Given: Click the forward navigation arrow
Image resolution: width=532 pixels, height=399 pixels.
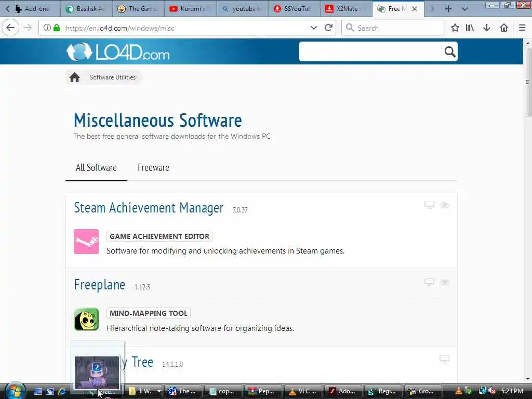Looking at the screenshot, I should (x=28, y=28).
